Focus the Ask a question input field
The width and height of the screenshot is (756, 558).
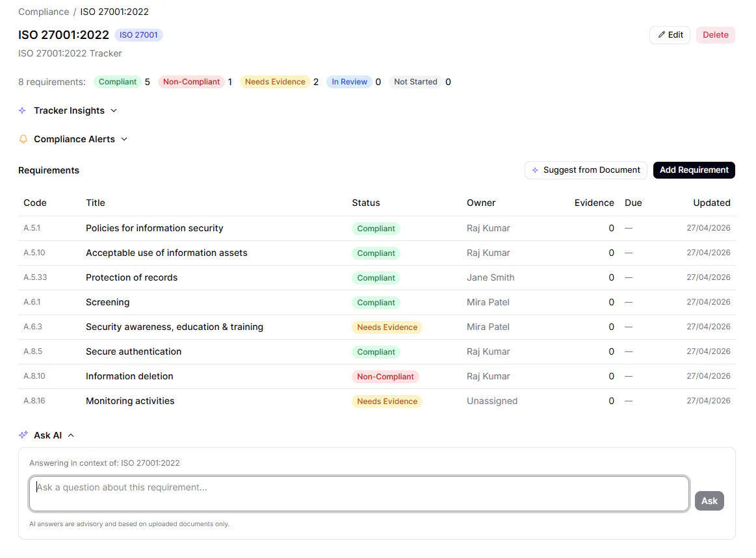[359, 494]
